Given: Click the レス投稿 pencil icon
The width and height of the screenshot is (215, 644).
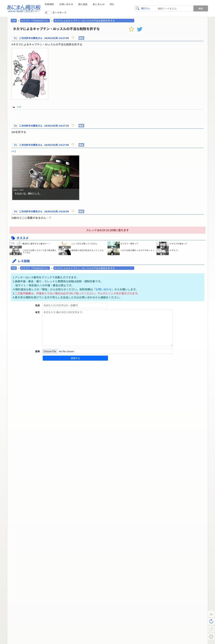Looking at the screenshot, I should tap(14, 261).
